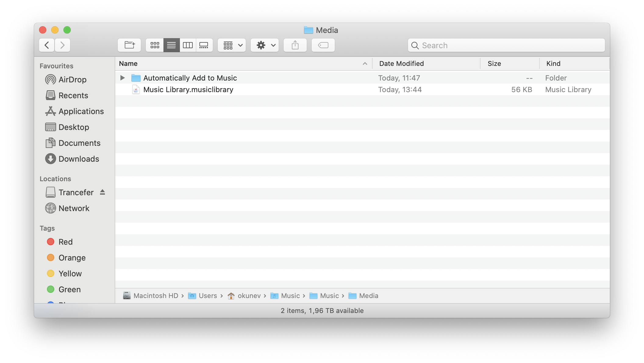
Task: Eject the Trancefer drive
Action: (x=102, y=192)
